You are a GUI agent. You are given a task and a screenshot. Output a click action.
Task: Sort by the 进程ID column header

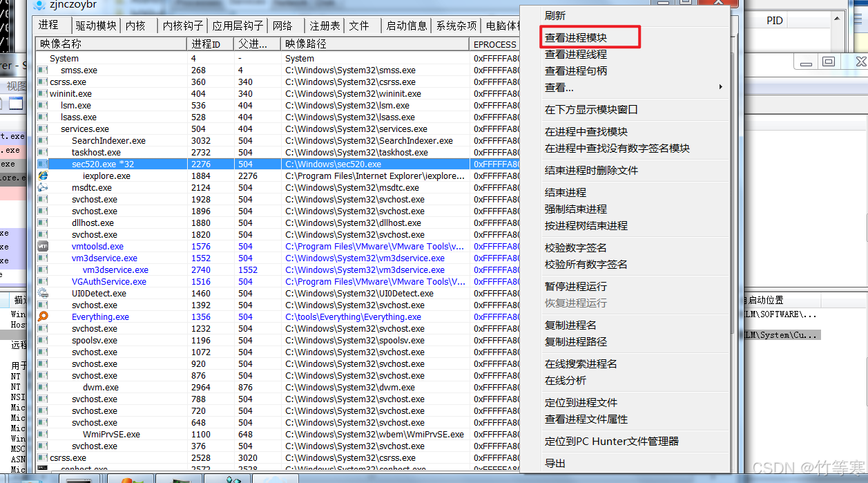tap(206, 44)
